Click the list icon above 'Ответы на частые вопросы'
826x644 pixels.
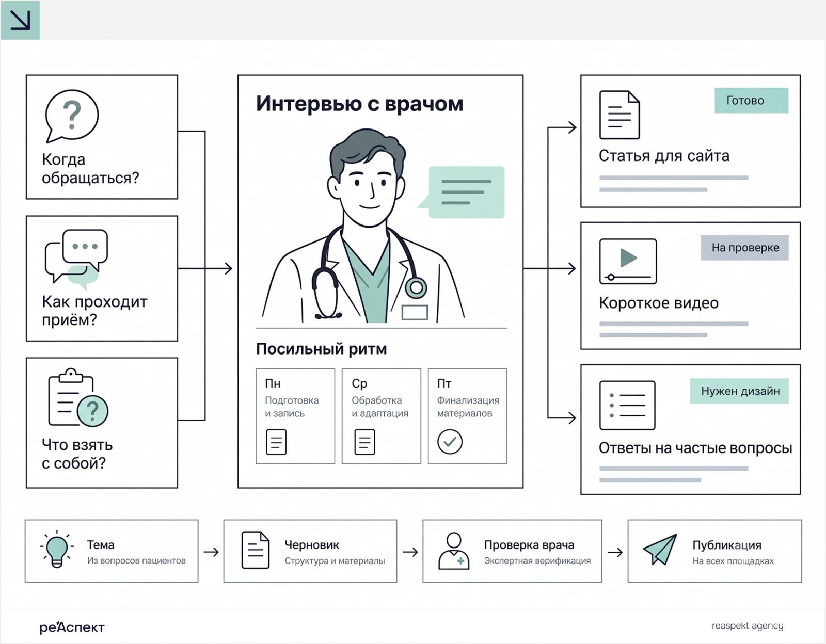point(627,405)
